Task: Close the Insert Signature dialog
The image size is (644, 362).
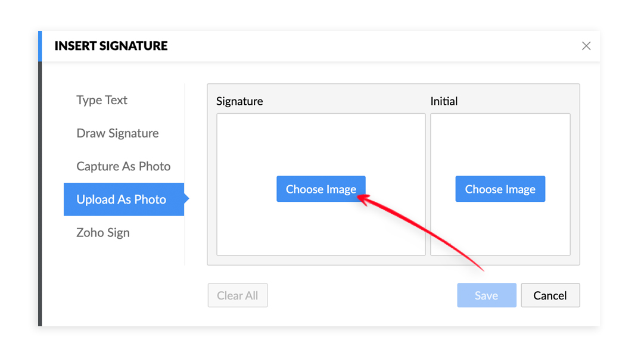Action: (586, 46)
